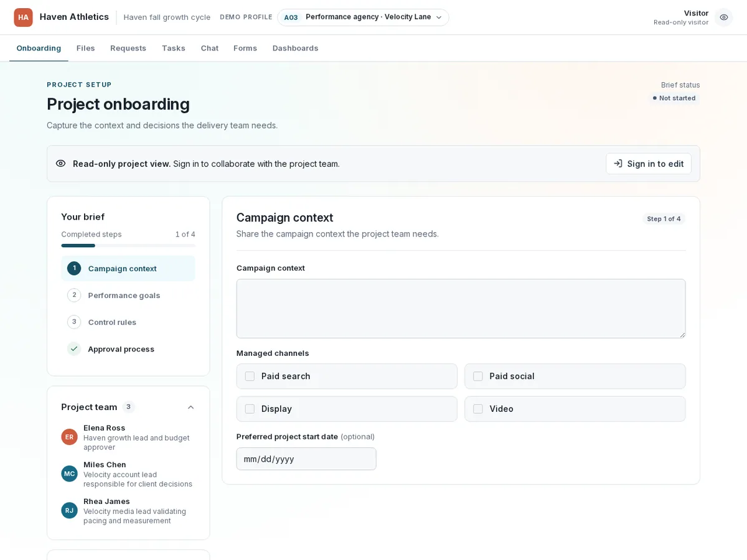This screenshot has height=560, width=747.
Task: Open the Files tab
Action: 86,48
